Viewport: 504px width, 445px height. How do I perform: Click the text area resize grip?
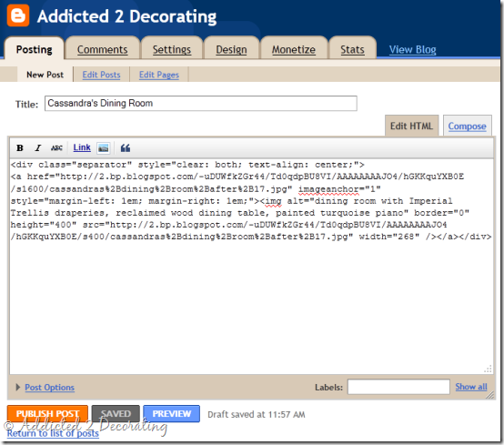coord(488,369)
